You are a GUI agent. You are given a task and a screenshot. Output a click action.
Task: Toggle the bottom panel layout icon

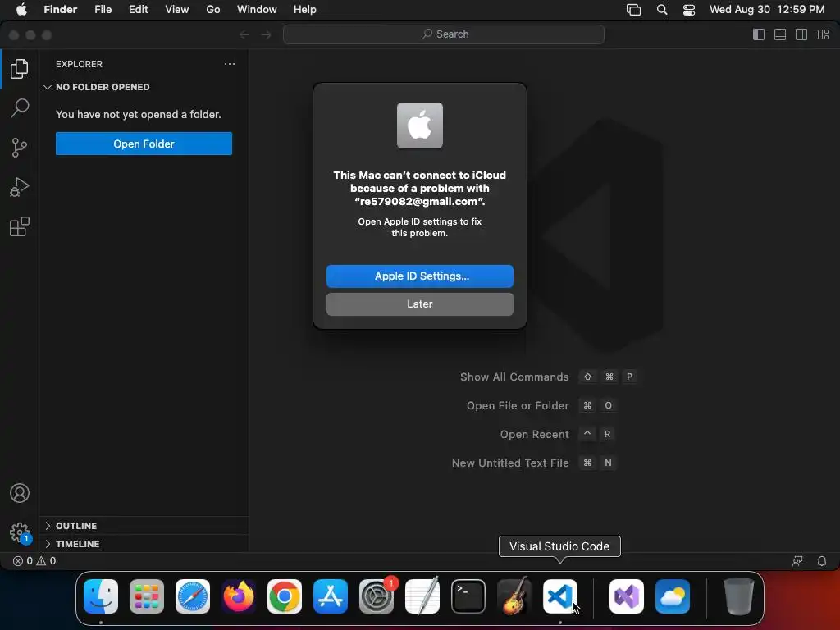pos(780,34)
